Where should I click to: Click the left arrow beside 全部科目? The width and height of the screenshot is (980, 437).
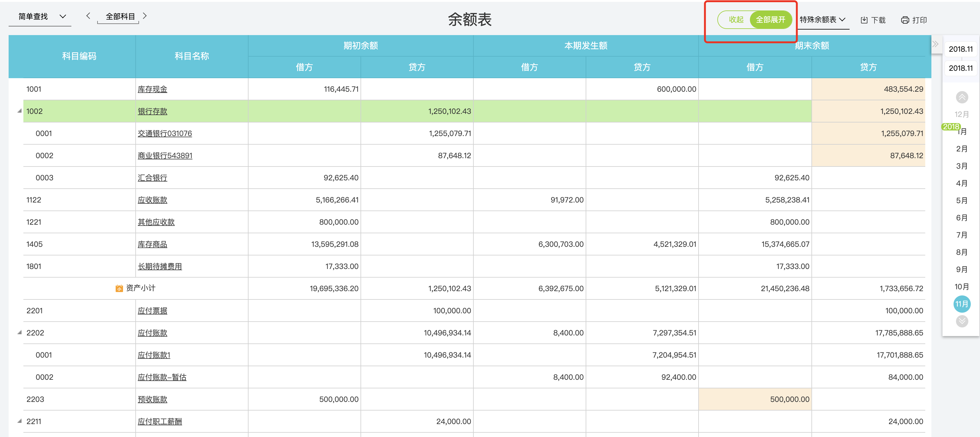click(x=88, y=16)
